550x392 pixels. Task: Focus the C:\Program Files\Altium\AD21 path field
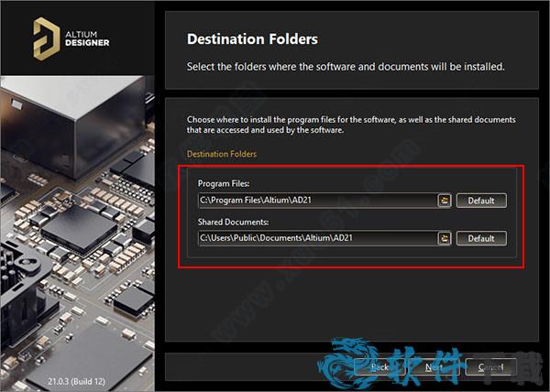pos(318,201)
